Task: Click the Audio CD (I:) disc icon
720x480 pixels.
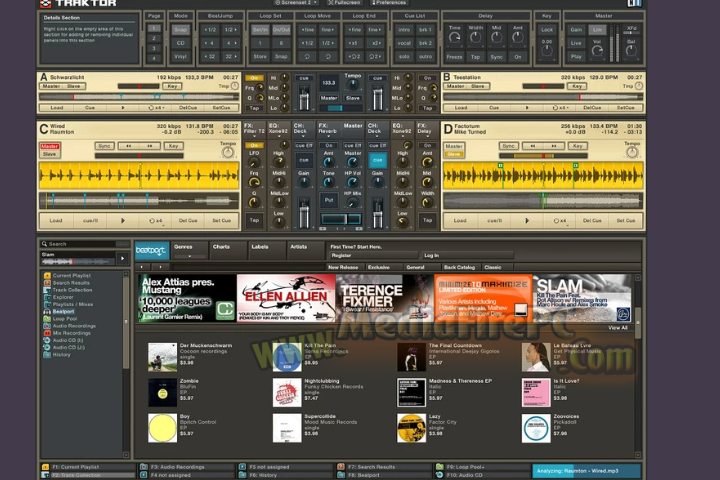Action: coord(47,340)
